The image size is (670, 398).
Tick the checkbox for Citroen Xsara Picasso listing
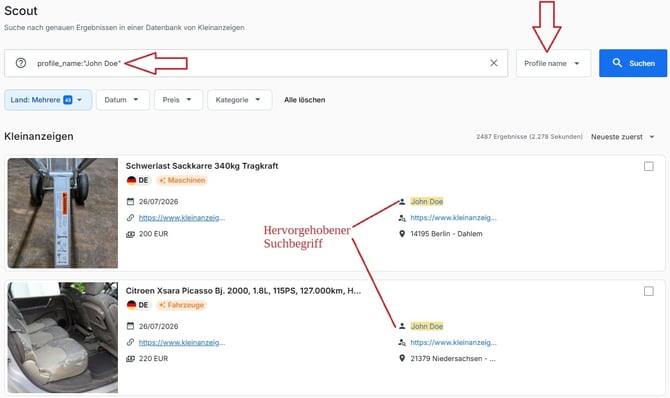click(649, 291)
